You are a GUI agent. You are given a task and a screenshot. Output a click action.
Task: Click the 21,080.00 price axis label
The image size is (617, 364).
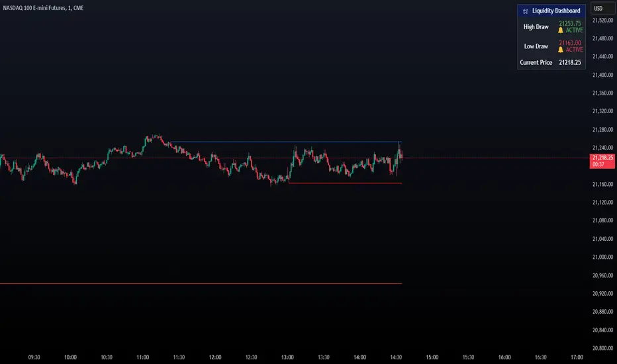click(x=602, y=220)
